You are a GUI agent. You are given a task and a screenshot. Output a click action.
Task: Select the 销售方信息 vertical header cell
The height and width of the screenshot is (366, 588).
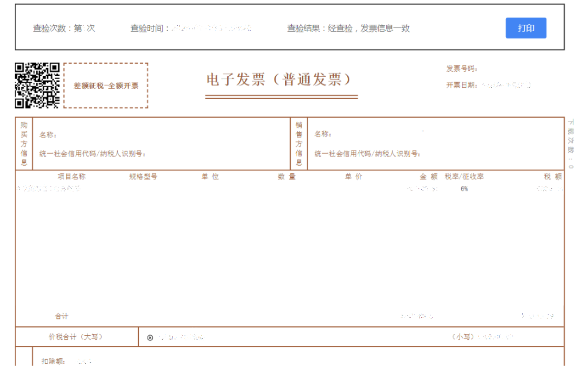(299, 144)
